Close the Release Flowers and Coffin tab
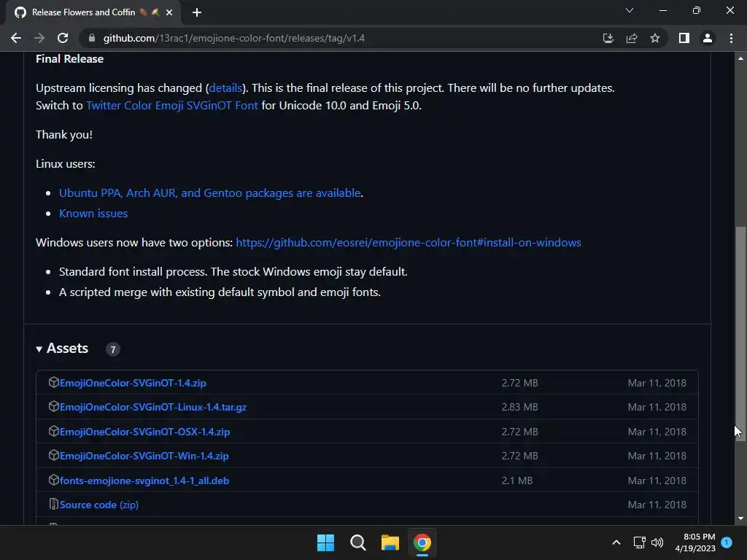The image size is (747, 560). pos(169,12)
